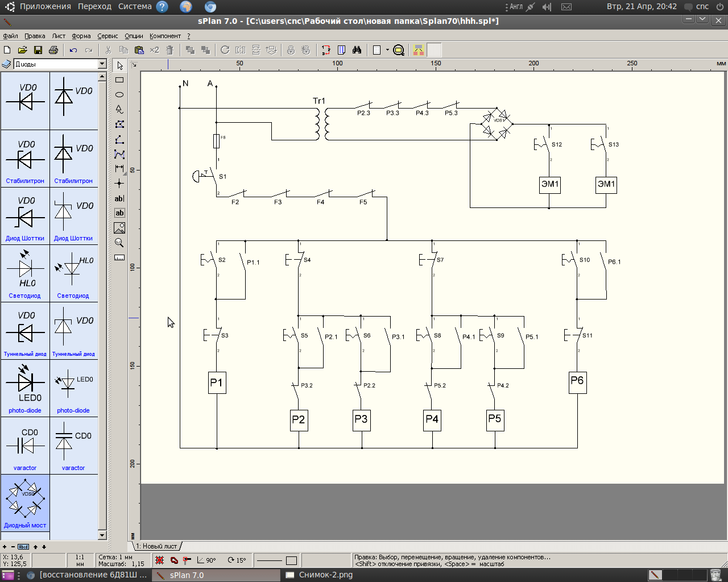The image size is (728, 582).
Task: Open the Приложения system menu
Action: click(x=45, y=6)
